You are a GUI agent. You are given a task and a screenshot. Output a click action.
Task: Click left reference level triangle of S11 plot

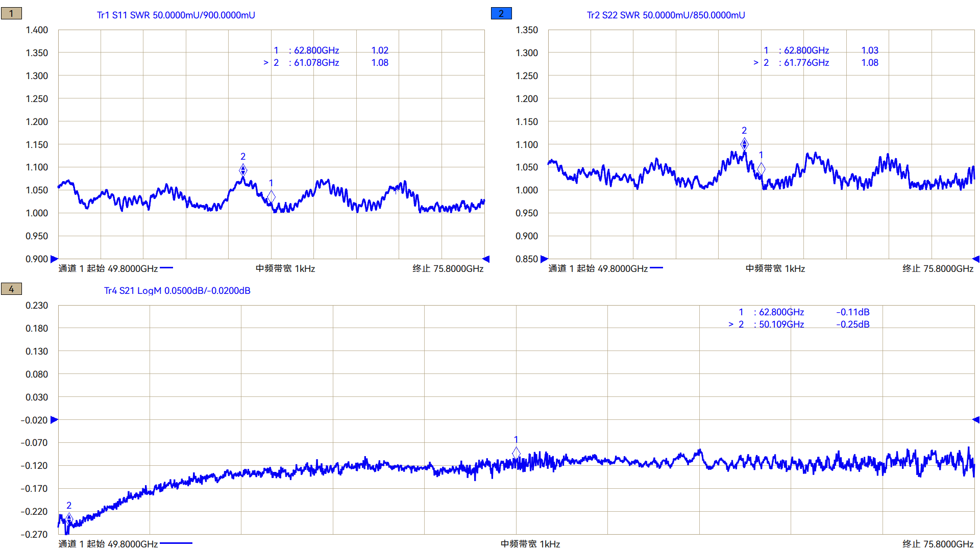click(54, 259)
